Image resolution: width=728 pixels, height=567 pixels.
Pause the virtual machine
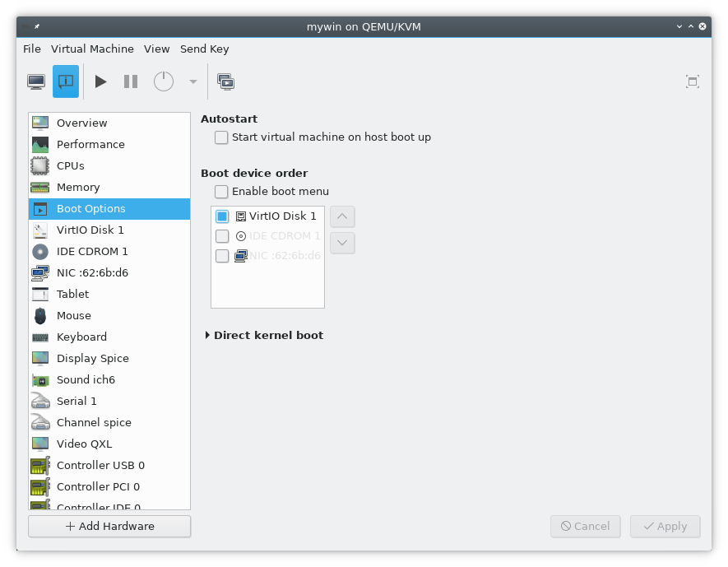click(131, 81)
